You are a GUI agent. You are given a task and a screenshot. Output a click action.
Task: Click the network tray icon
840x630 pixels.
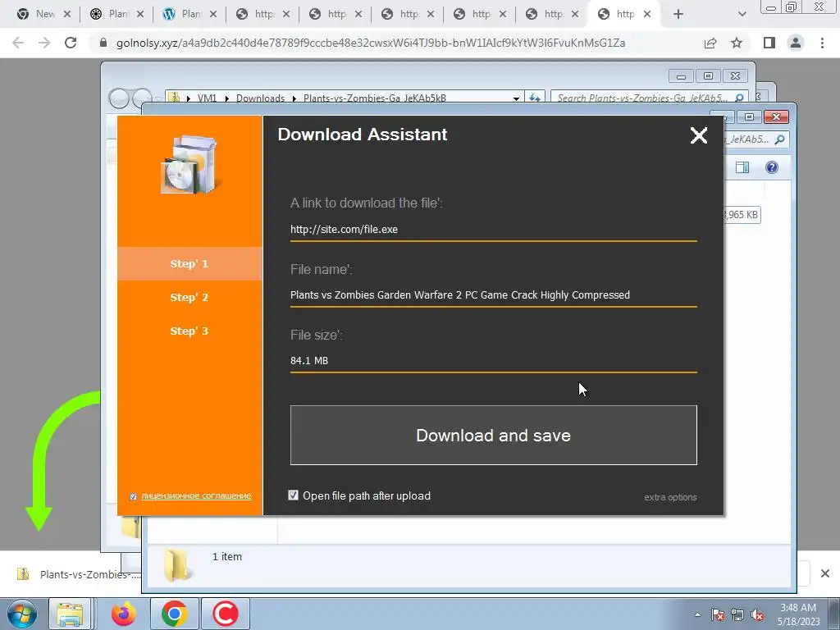point(737,614)
